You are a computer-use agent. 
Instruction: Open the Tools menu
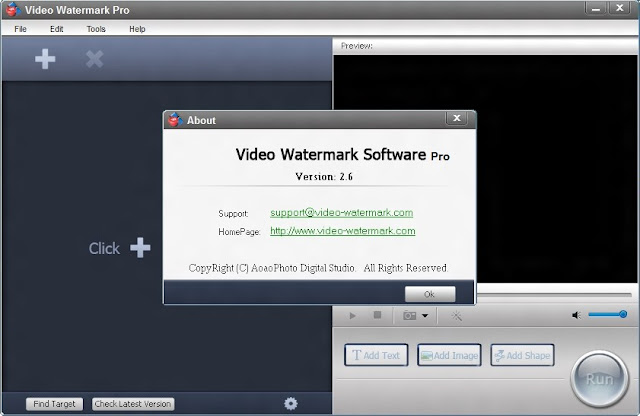tap(96, 29)
